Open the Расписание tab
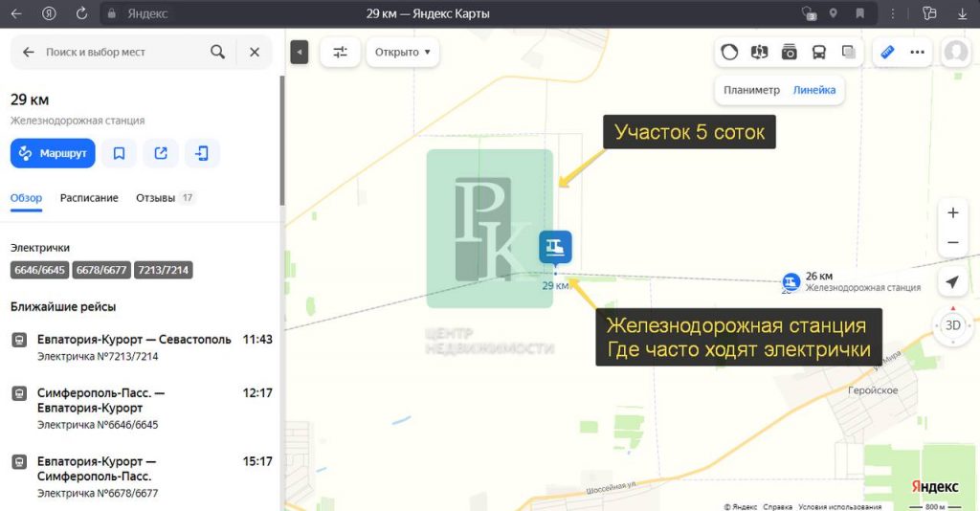The height and width of the screenshot is (511, 980). pyautogui.click(x=89, y=198)
